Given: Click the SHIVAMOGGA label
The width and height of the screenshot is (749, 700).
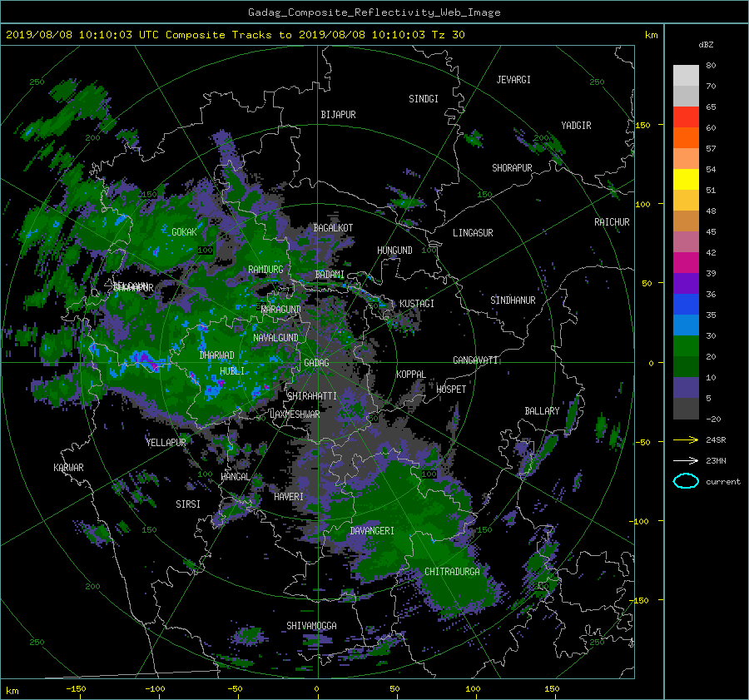Looking at the screenshot, I should pos(311,625).
